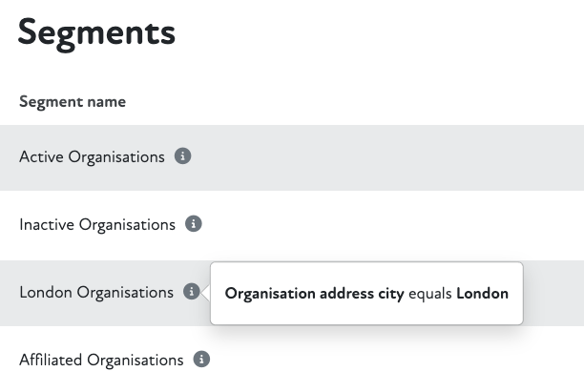Click the word equals in the tooltip
This screenshot has width=584, height=392.
[430, 294]
